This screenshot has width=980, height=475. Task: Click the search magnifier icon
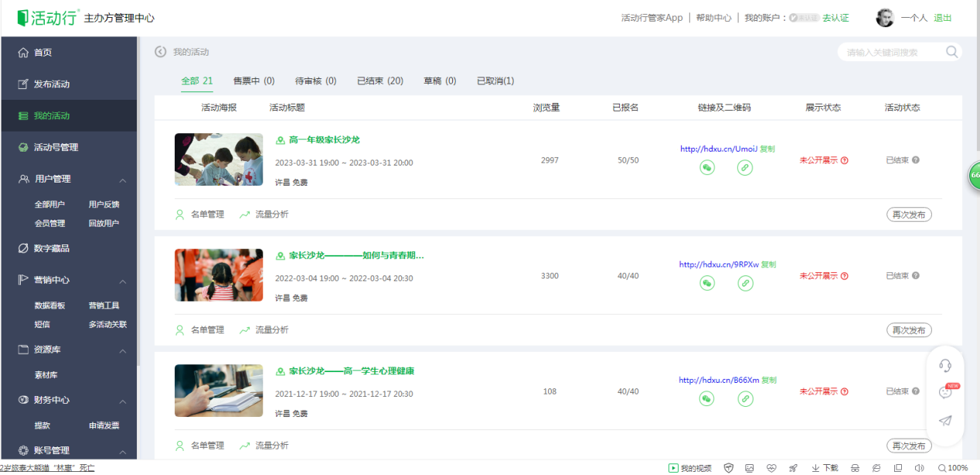[952, 52]
